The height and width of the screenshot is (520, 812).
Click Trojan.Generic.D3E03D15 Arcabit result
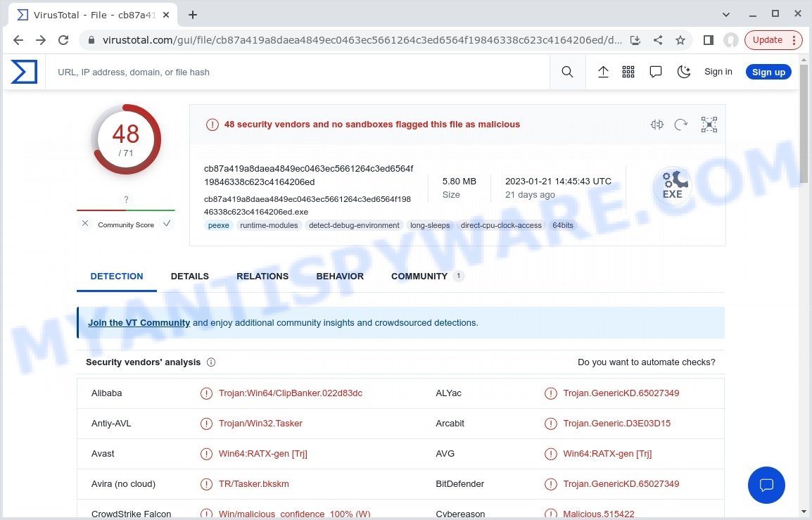pos(616,423)
